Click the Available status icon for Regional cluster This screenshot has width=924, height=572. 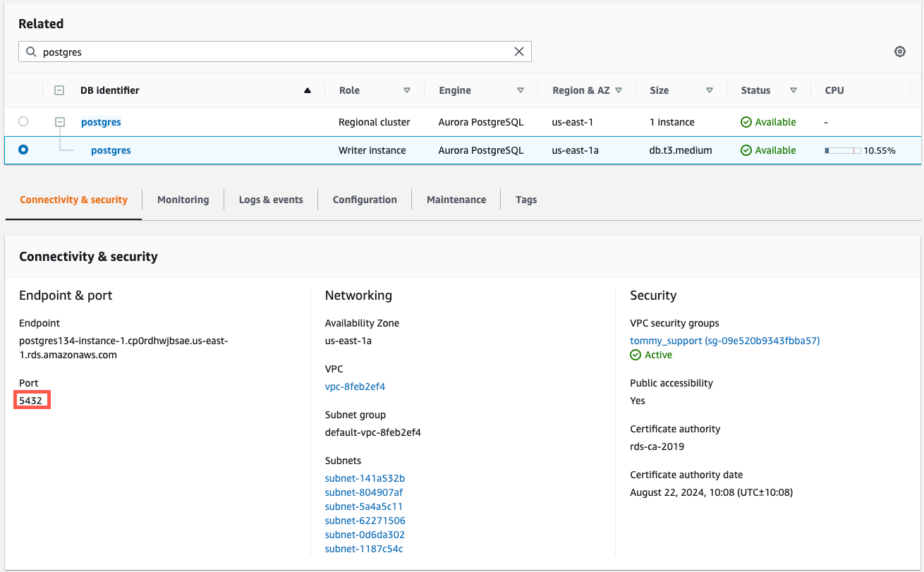[x=746, y=122]
